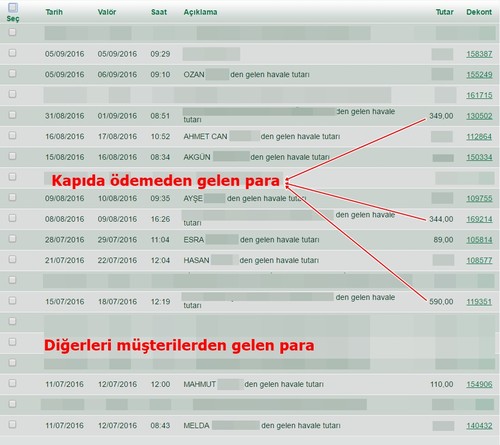Open dekont link 105814
The height and width of the screenshot is (445, 500).
coord(479,240)
